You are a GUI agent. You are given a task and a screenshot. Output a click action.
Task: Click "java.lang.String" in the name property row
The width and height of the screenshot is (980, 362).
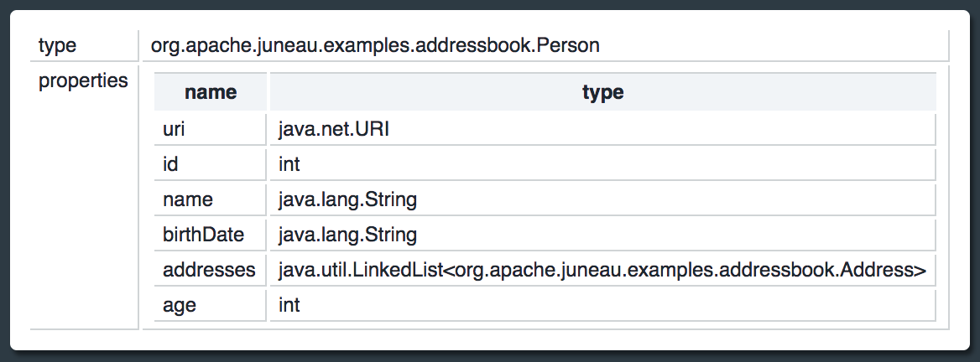[347, 200]
